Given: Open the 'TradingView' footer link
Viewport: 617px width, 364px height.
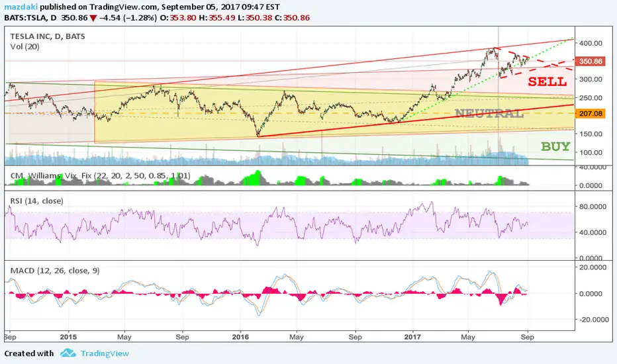Looking at the screenshot, I should pyautogui.click(x=105, y=353).
